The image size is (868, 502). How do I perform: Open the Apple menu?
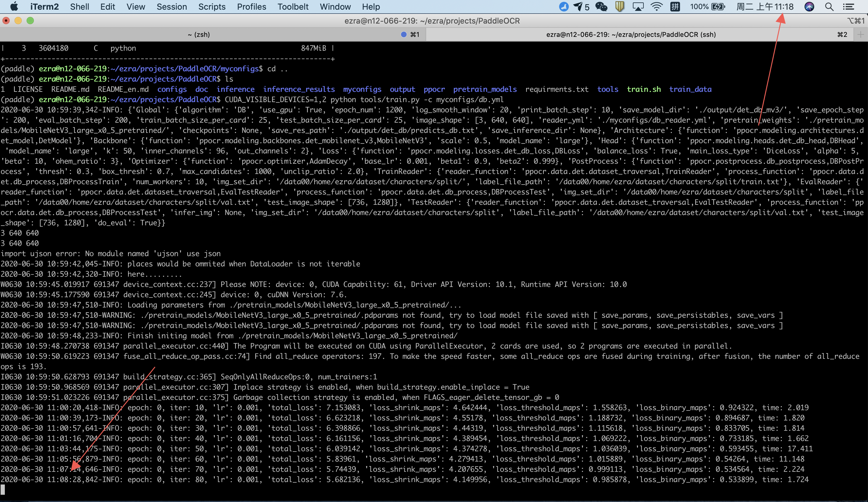click(x=14, y=7)
